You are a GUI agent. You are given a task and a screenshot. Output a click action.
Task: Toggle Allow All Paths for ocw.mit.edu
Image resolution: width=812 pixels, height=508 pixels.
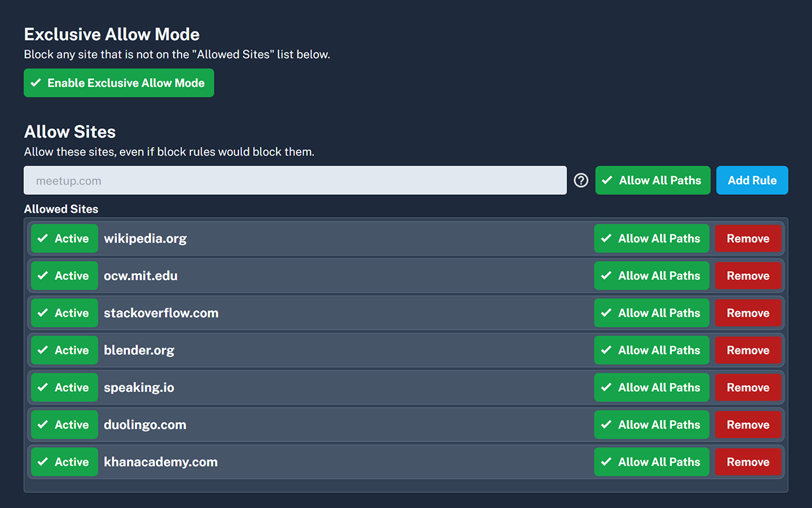[652, 276]
